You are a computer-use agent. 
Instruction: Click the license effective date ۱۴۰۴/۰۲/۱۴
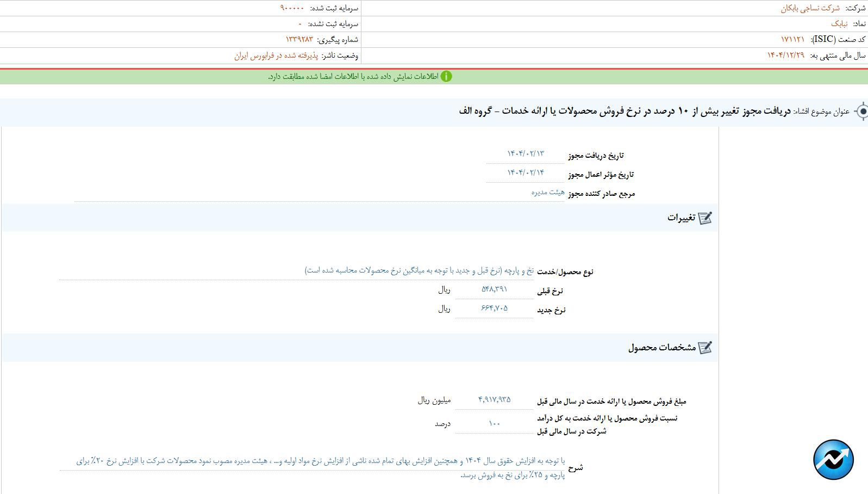526,172
